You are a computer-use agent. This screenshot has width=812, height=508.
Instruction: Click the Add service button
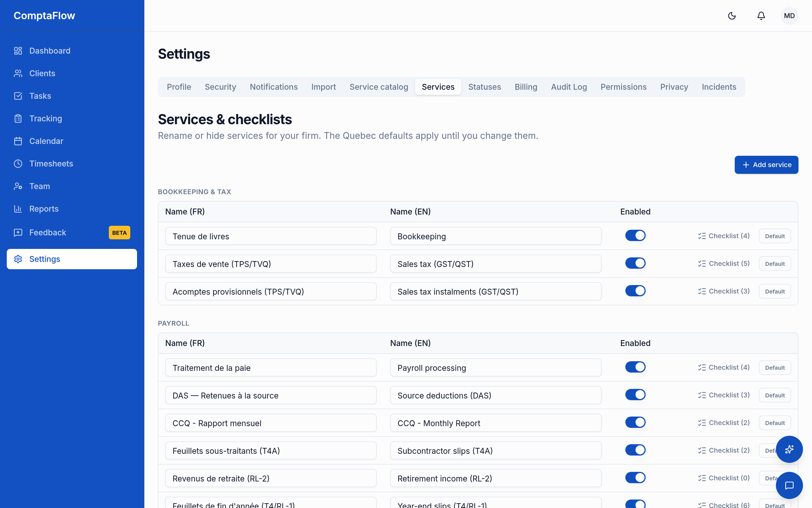[766, 165]
